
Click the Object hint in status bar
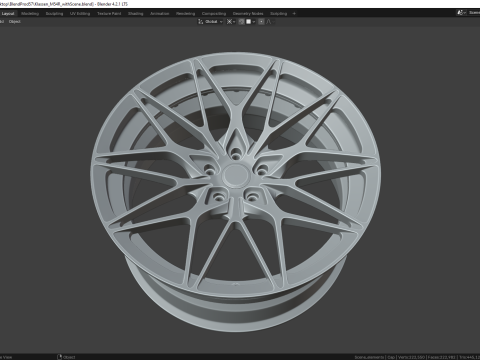(x=66, y=357)
